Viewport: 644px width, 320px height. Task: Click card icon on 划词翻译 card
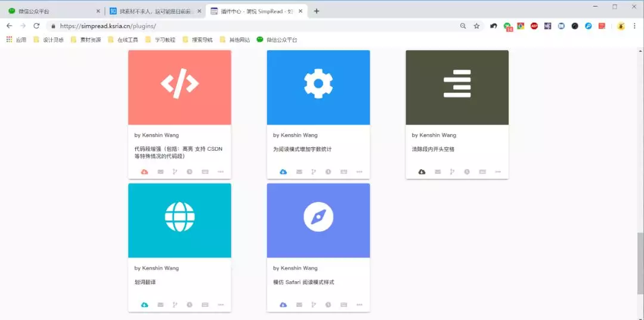tap(205, 305)
